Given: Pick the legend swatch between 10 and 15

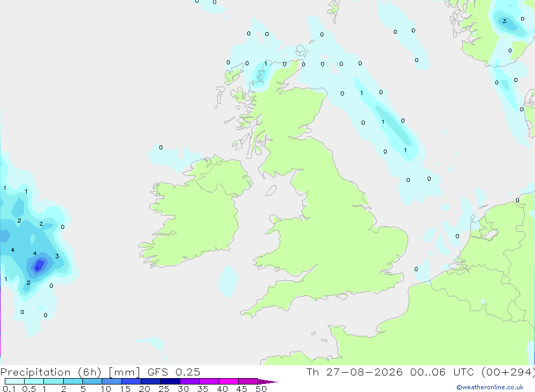Looking at the screenshot, I should (112, 381).
